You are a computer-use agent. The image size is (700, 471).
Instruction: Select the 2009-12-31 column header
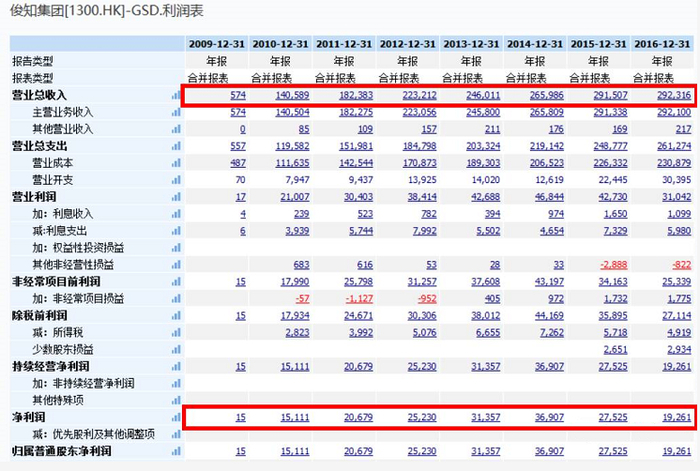tap(217, 44)
